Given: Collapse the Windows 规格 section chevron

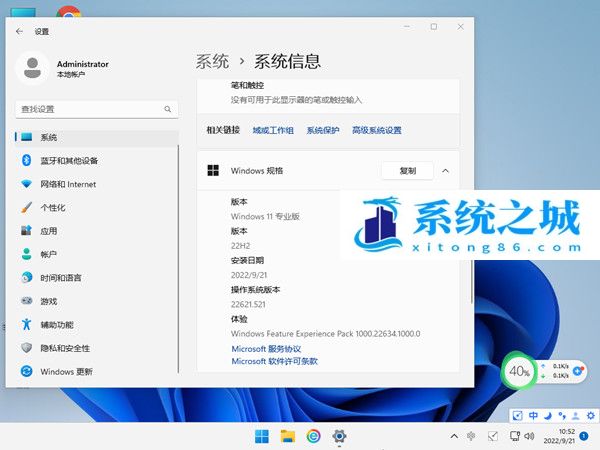Looking at the screenshot, I should (x=445, y=171).
